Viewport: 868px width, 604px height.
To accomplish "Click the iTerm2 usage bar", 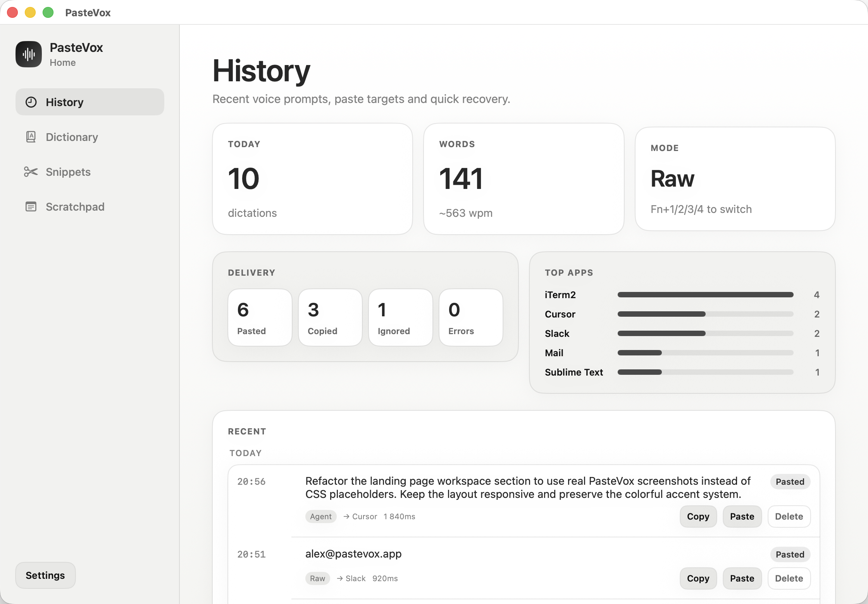I will tap(705, 295).
